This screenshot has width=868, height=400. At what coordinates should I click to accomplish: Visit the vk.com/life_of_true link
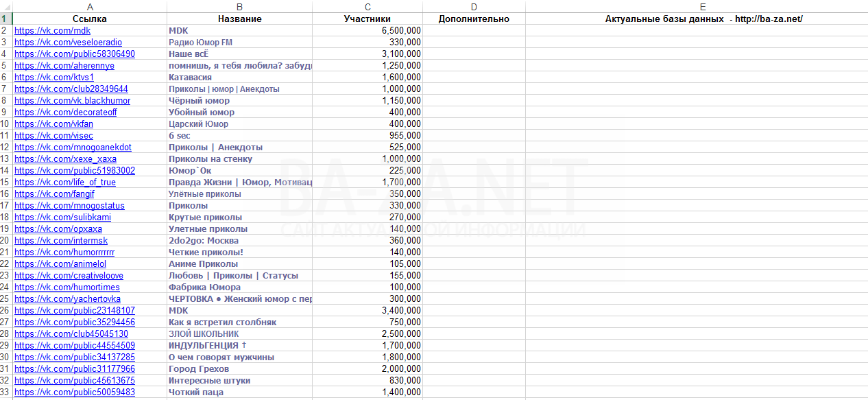point(65,182)
